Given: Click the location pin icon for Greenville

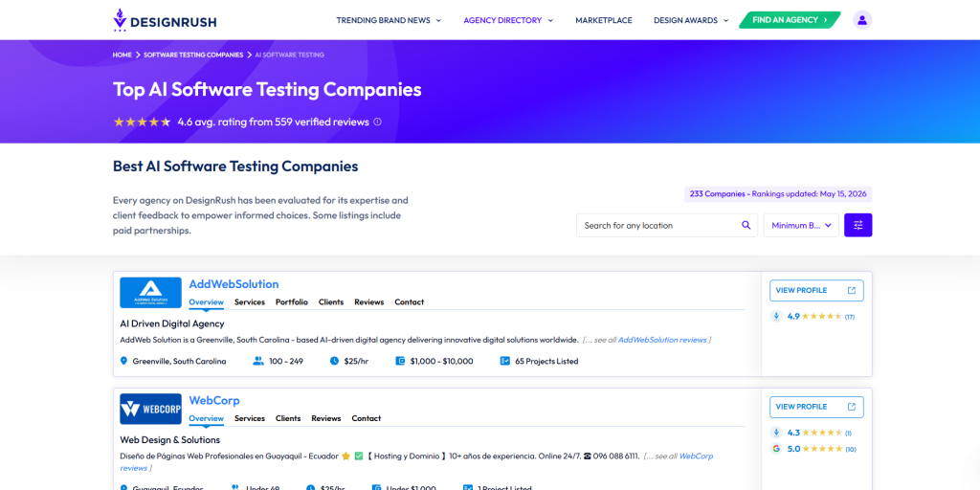Looking at the screenshot, I should 123,361.
